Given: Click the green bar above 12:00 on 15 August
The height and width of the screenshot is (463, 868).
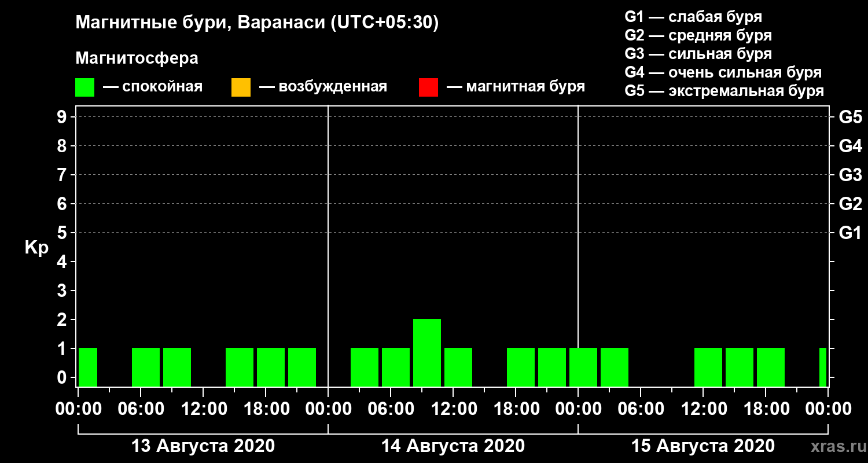Looking at the screenshot, I should coord(708,367).
